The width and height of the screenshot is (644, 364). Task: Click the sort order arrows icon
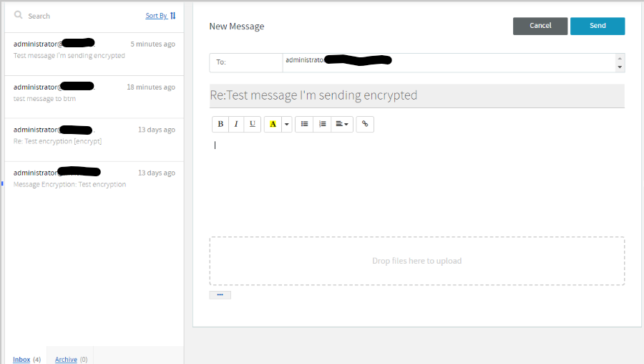[x=173, y=15]
